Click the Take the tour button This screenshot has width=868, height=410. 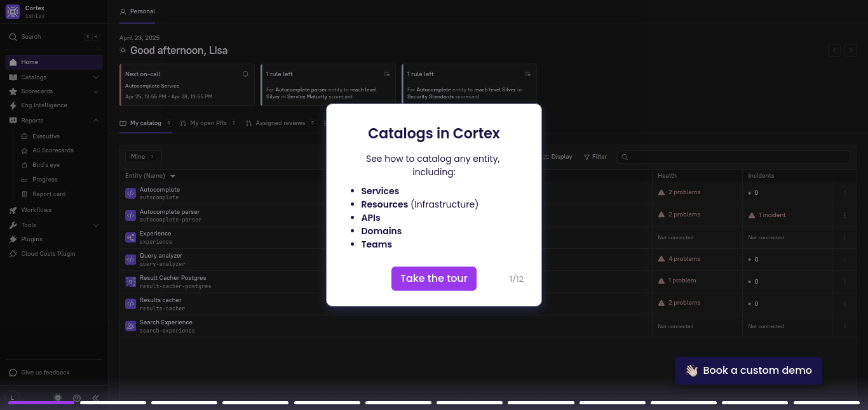click(433, 279)
